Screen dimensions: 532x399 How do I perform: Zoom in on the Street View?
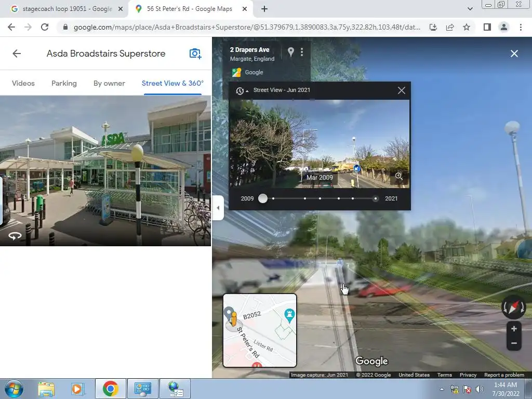point(514,328)
